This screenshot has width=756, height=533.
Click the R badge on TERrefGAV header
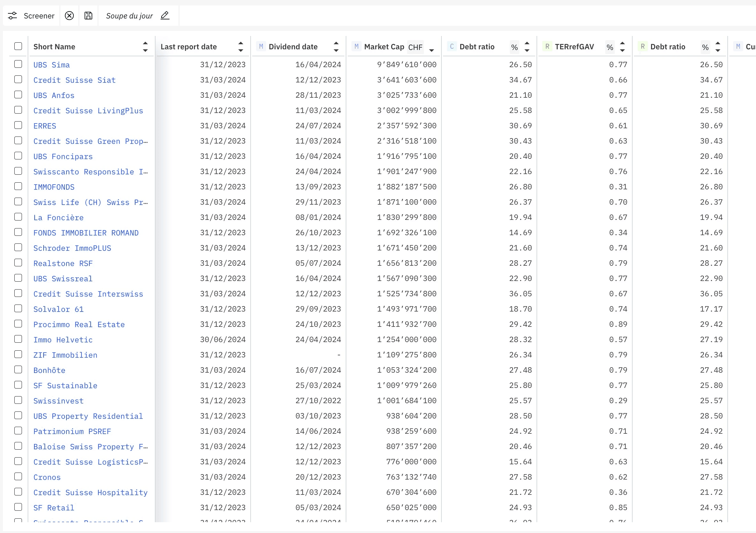coord(547,46)
